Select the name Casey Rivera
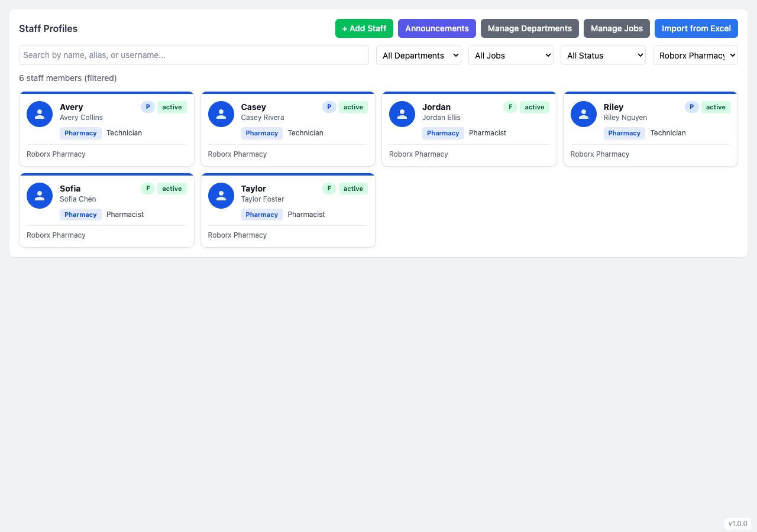Image resolution: width=757 pixels, height=532 pixels. coord(263,118)
